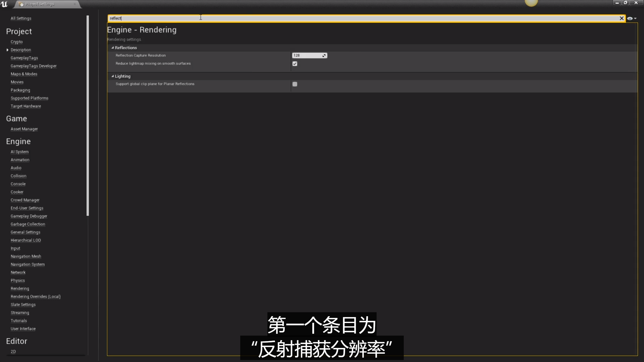Collapse the Lighting section
The image size is (644, 362).
[x=113, y=76]
